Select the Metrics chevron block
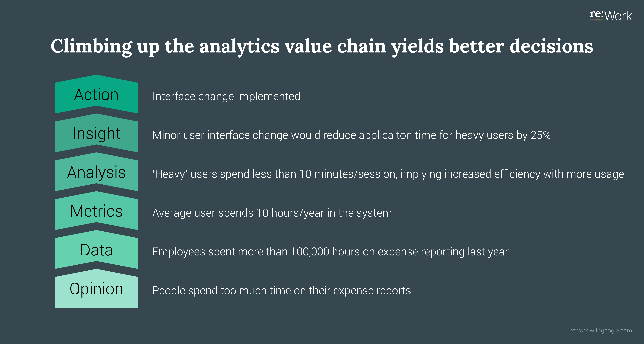644x344 pixels. point(96,211)
